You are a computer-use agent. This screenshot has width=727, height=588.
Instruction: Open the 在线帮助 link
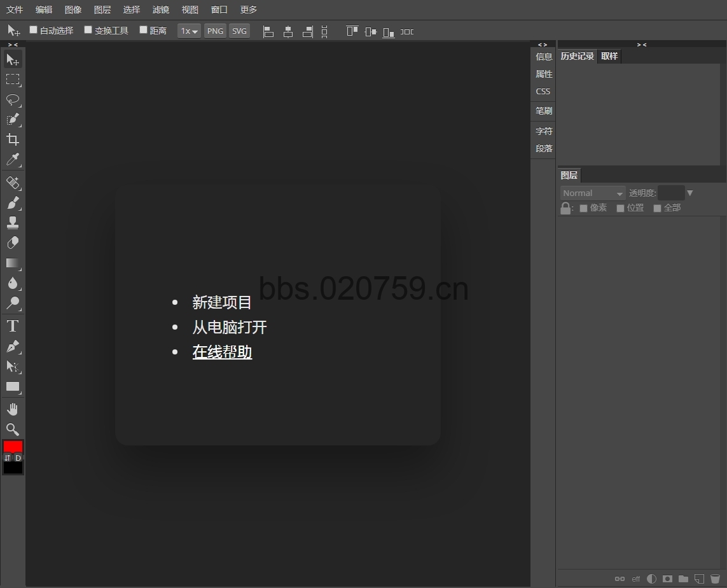pyautogui.click(x=222, y=352)
